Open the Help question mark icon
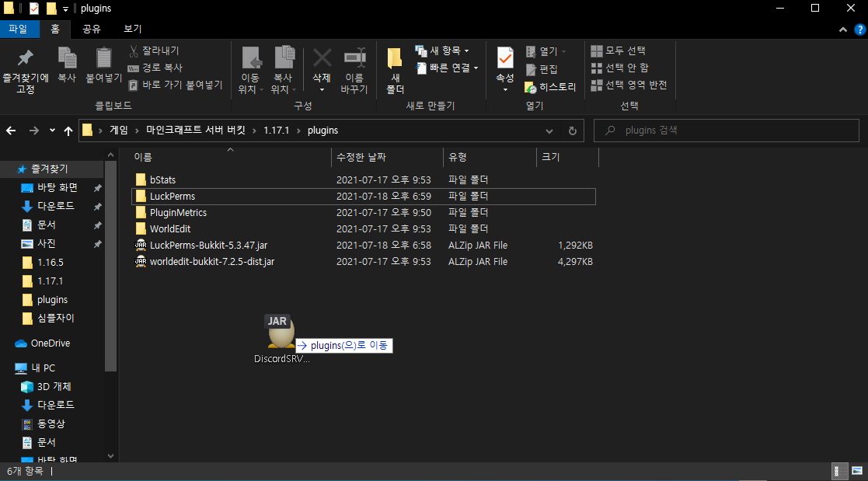 [x=860, y=30]
